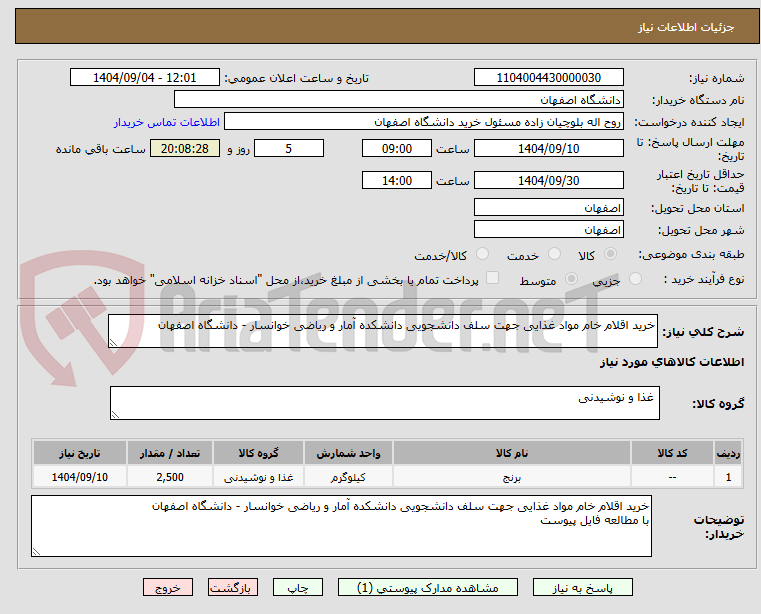Image resolution: width=761 pixels, height=614 pixels.
Task: Click the شرح کلی نیاز description textarea
Action: [x=383, y=331]
